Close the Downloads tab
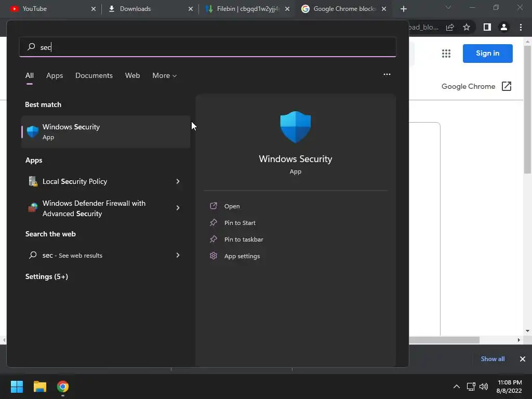 pos(191,9)
